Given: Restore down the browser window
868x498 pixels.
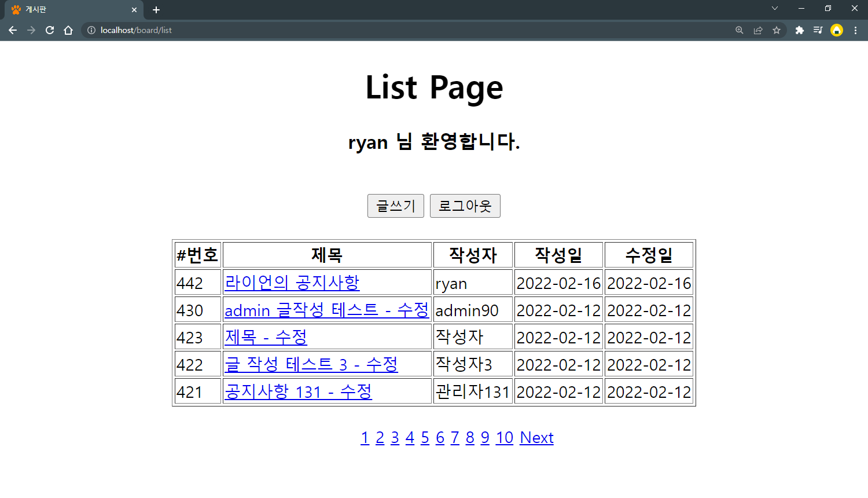Looking at the screenshot, I should [828, 8].
